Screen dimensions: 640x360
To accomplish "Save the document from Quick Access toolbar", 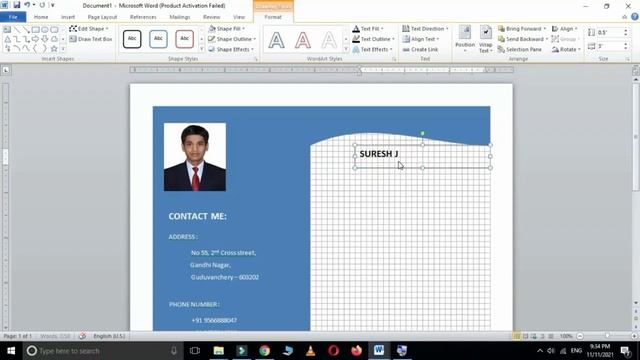I will pyautogui.click(x=16, y=5).
